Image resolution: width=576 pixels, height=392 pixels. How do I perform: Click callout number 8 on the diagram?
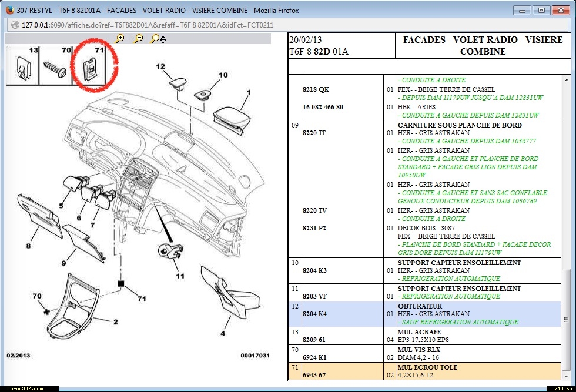(28, 246)
